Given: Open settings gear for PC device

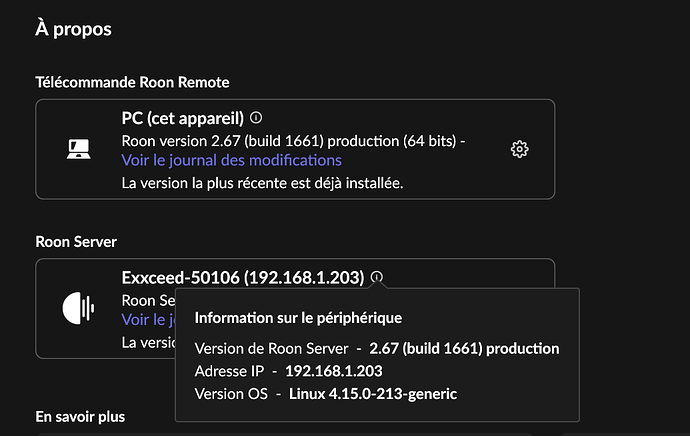Looking at the screenshot, I should (519, 149).
